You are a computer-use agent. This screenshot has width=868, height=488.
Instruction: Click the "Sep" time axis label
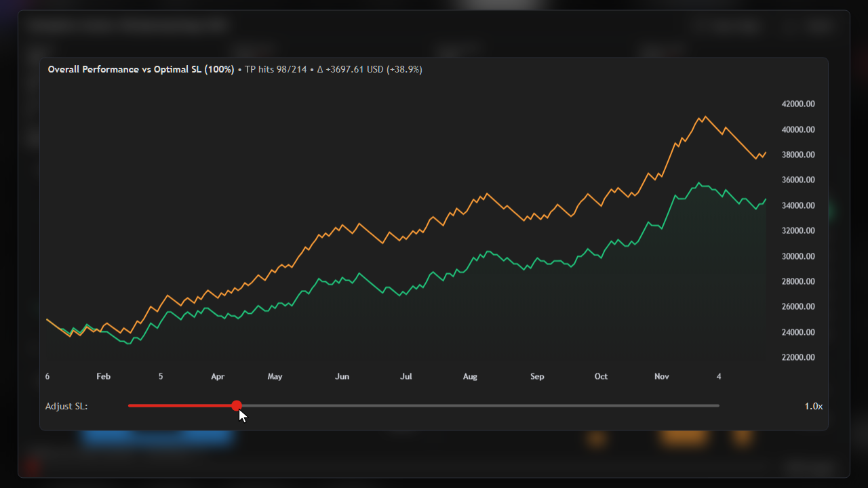click(537, 376)
